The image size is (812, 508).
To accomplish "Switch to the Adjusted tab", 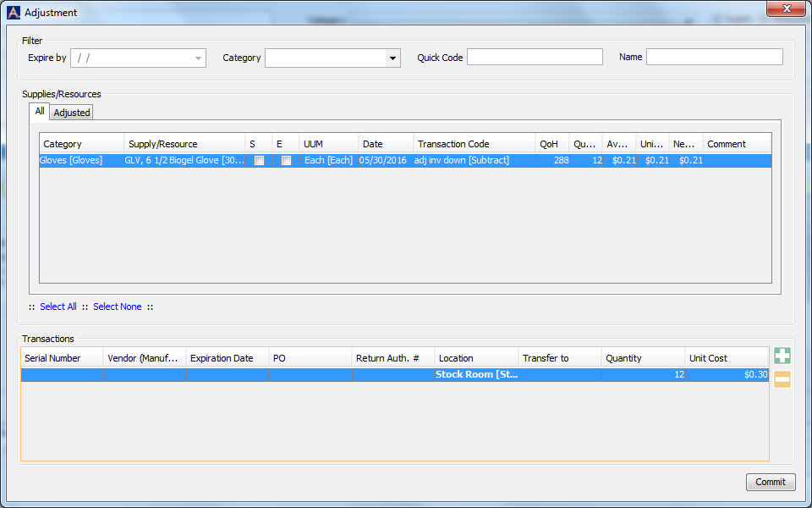I will 72,113.
